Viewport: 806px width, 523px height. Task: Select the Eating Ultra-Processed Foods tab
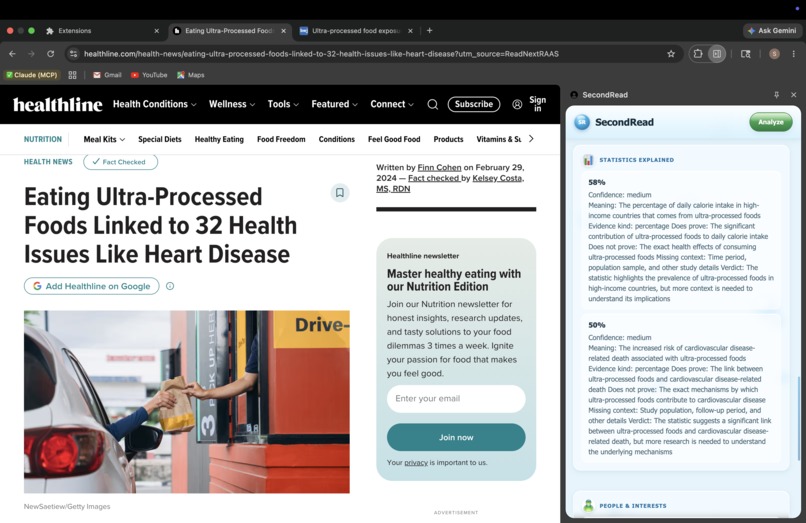[229, 31]
